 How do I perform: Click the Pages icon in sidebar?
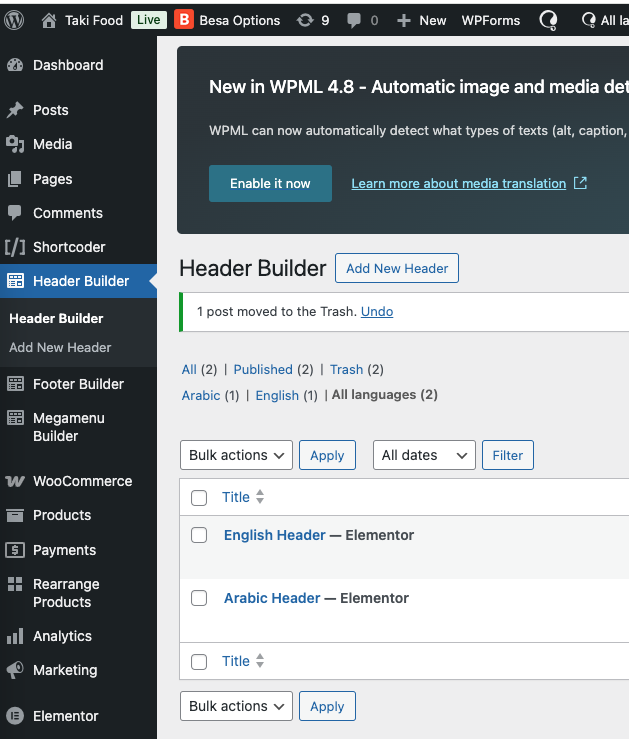coord(15,179)
